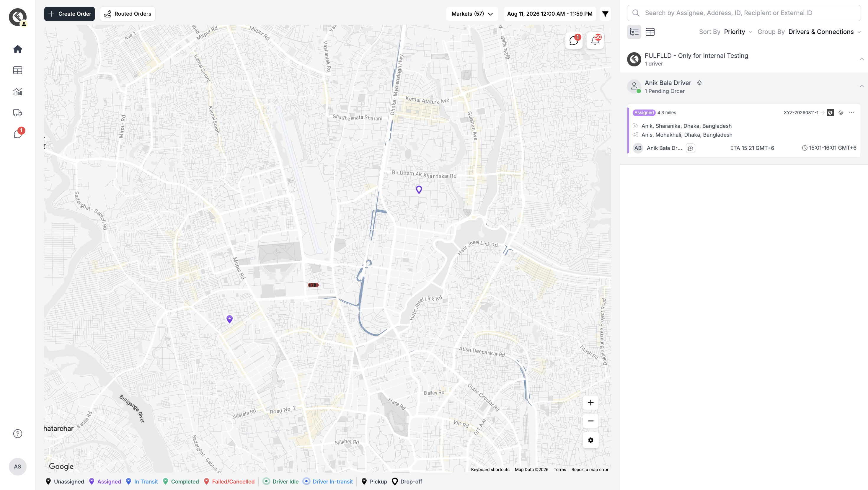Screen dimensions: 868x490
Task: Toggle Completed in the map legend
Action: tap(181, 481)
